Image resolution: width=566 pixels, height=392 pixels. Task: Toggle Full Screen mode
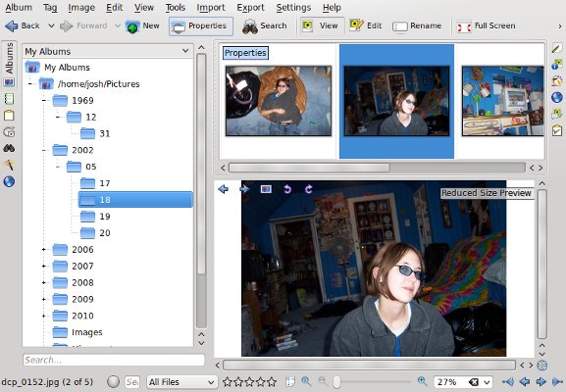487,25
